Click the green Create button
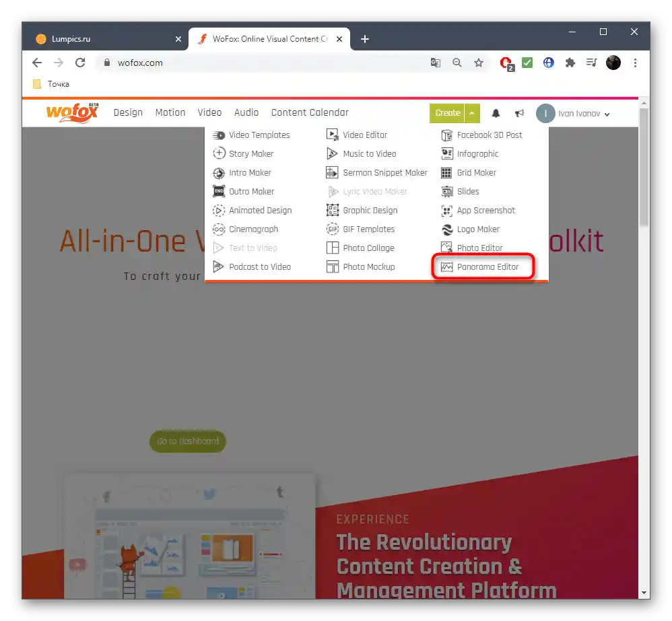The image size is (672, 621). [x=447, y=113]
